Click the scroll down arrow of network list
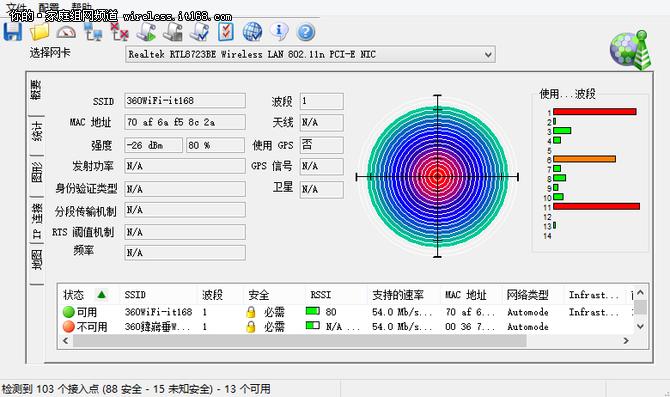670x397 pixels. [x=640, y=326]
